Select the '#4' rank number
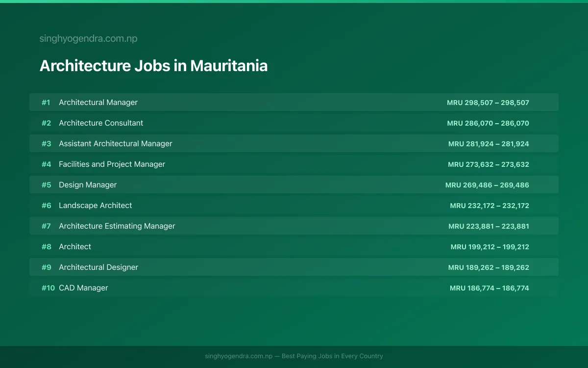The width and height of the screenshot is (588, 368). 46,164
